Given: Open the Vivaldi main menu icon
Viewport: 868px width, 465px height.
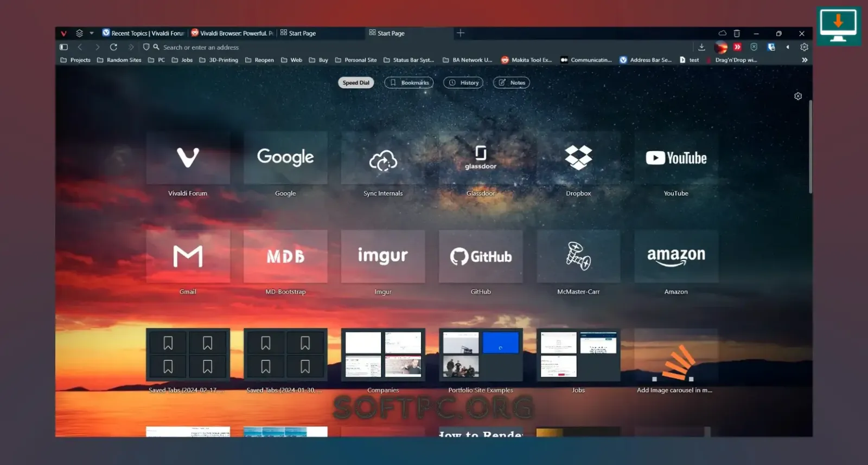Looking at the screenshot, I should [63, 33].
